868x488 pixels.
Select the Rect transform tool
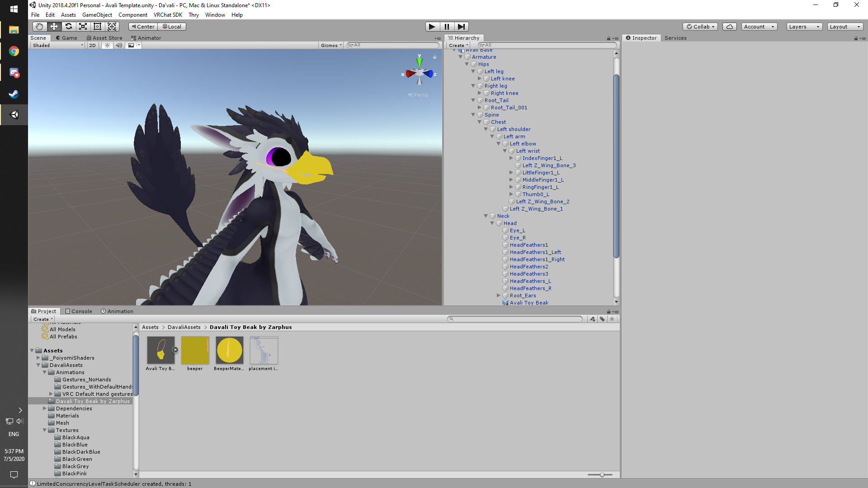point(97,27)
